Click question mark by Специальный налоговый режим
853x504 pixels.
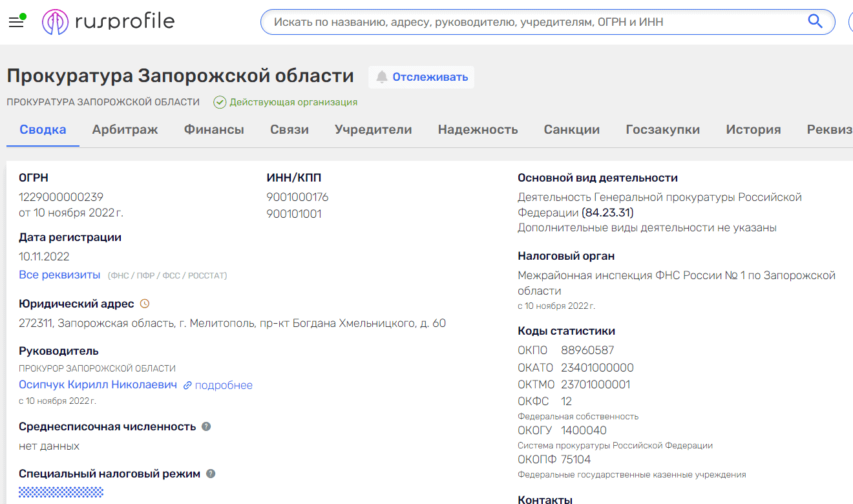pos(209,473)
